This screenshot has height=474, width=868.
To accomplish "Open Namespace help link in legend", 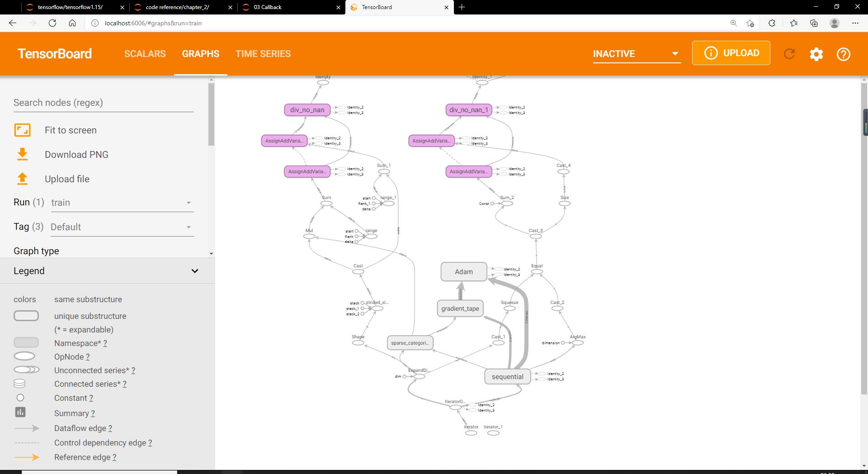I will tap(105, 343).
